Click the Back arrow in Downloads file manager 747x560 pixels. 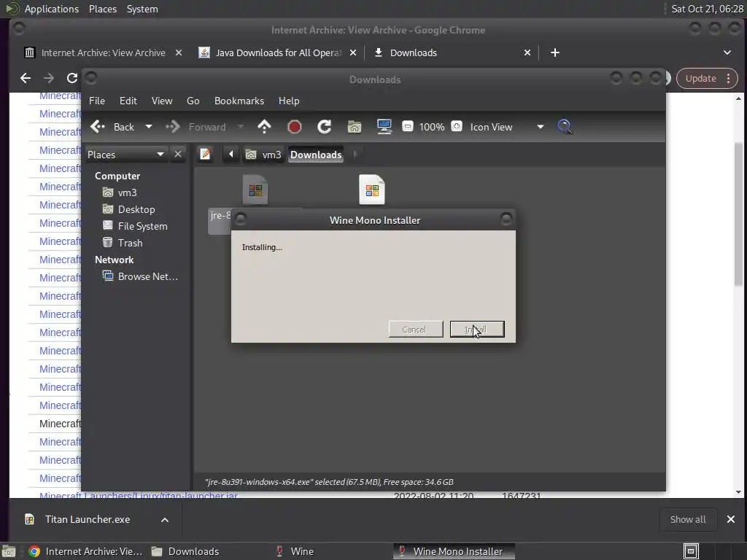(x=112, y=127)
